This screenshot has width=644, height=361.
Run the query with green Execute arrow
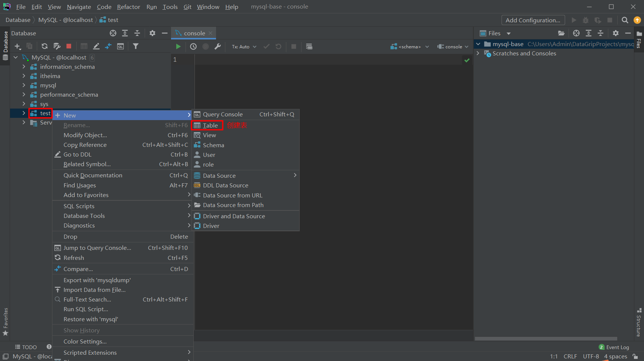pyautogui.click(x=178, y=46)
